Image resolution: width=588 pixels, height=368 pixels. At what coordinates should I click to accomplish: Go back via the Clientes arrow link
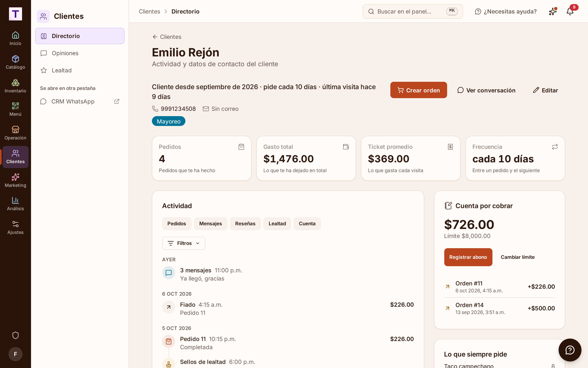pyautogui.click(x=167, y=37)
